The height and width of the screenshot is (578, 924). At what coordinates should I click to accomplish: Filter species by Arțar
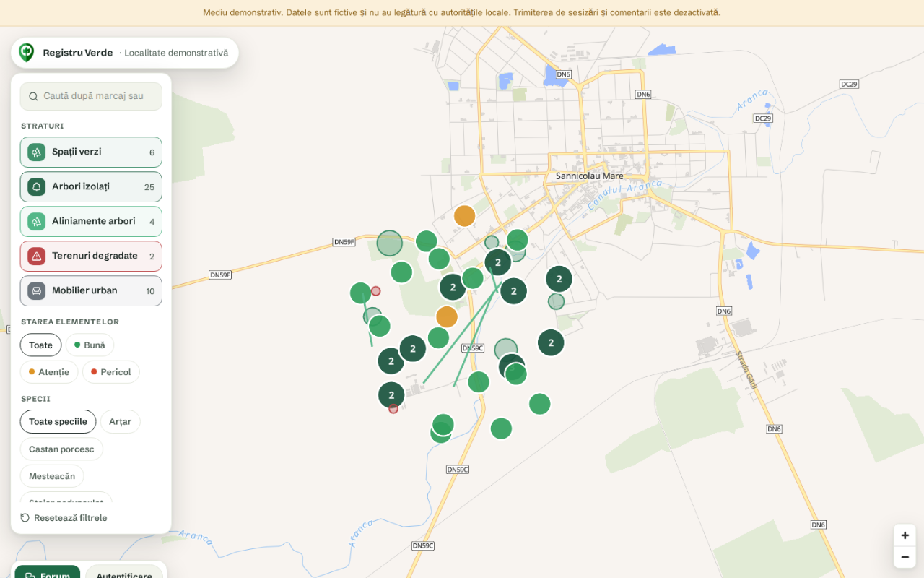120,422
